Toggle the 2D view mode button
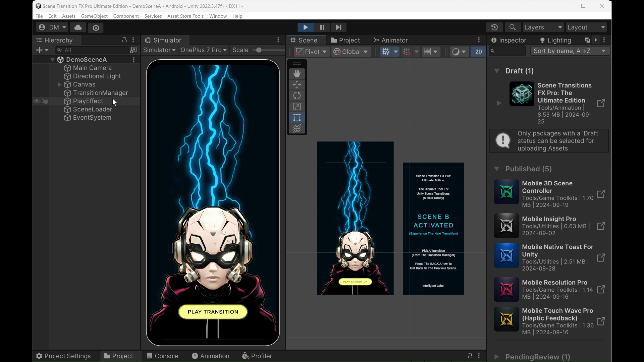 (478, 52)
